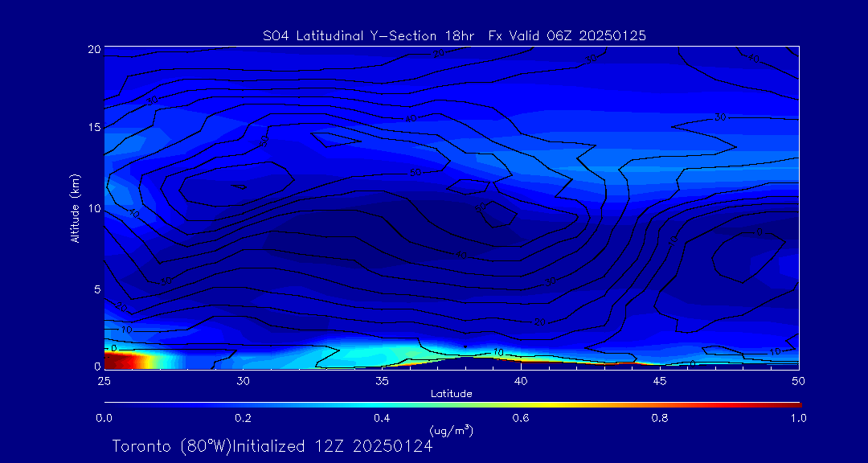
Task: Click the "Toronto (80°W)" footer text
Action: click(x=171, y=446)
